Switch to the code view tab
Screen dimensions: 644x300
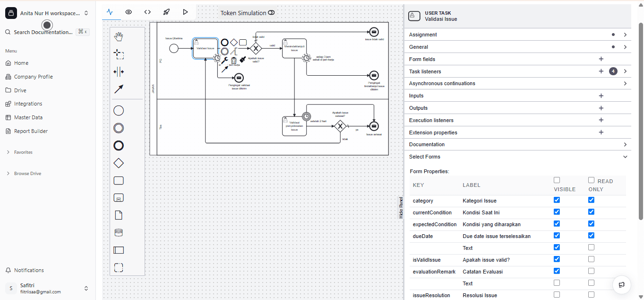click(x=147, y=12)
